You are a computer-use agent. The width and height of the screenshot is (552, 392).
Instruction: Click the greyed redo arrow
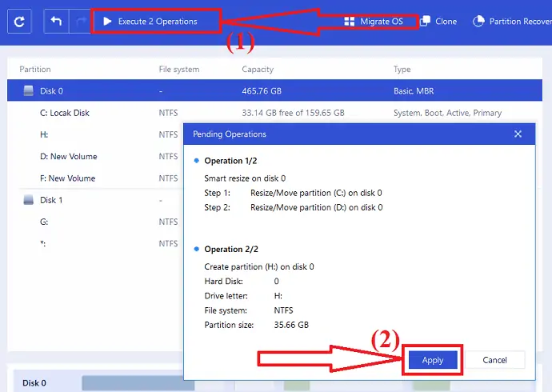point(81,22)
